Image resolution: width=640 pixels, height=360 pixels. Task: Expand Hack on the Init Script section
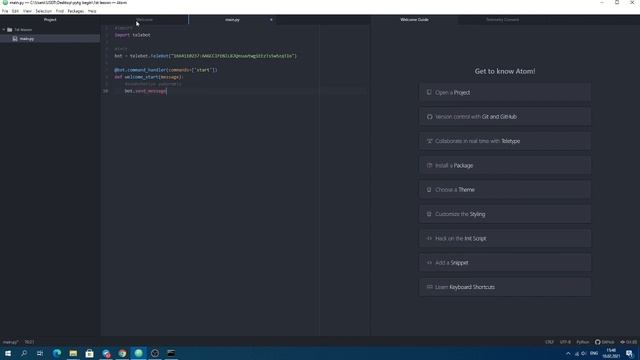[505, 238]
